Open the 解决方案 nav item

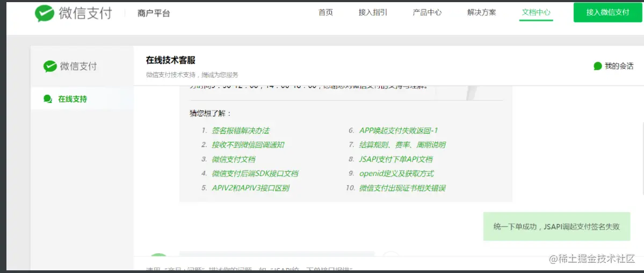[482, 12]
